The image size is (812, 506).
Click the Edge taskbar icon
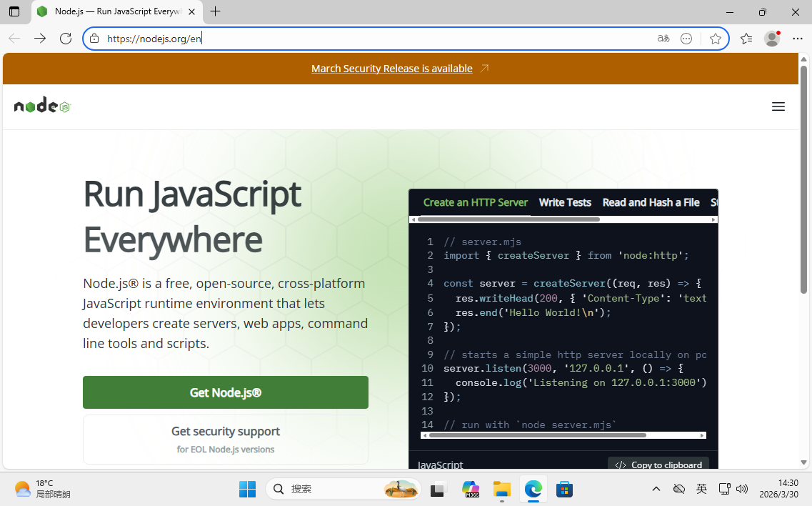point(533,489)
